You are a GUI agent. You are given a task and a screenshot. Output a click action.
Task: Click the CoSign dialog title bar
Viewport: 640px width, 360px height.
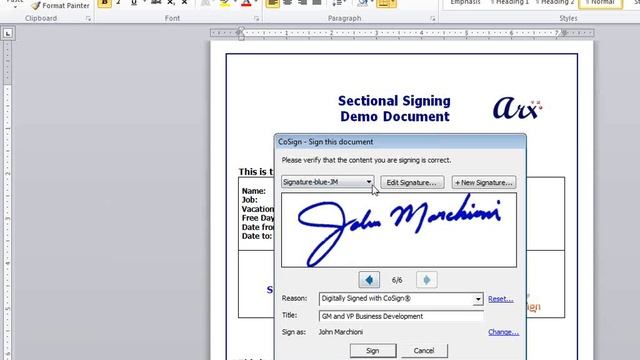click(x=400, y=142)
